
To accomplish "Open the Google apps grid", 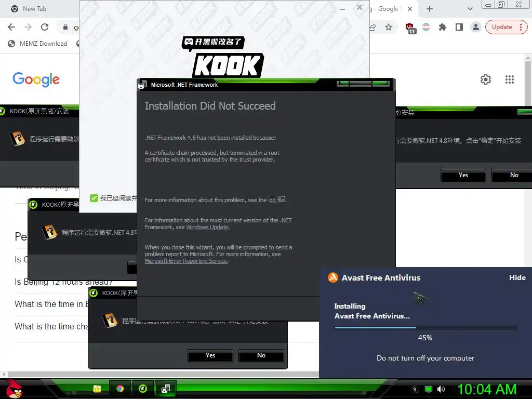I will click(510, 79).
